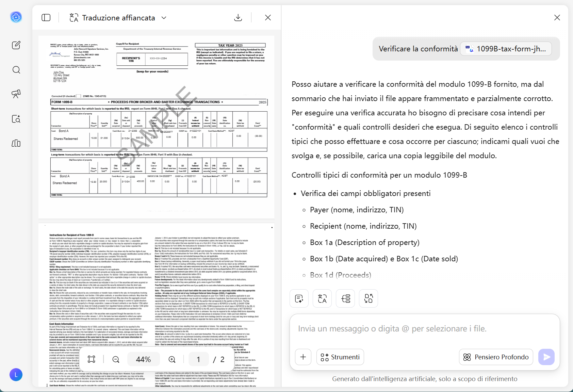Add attachment with plus button
This screenshot has height=392, width=573.
point(303,357)
